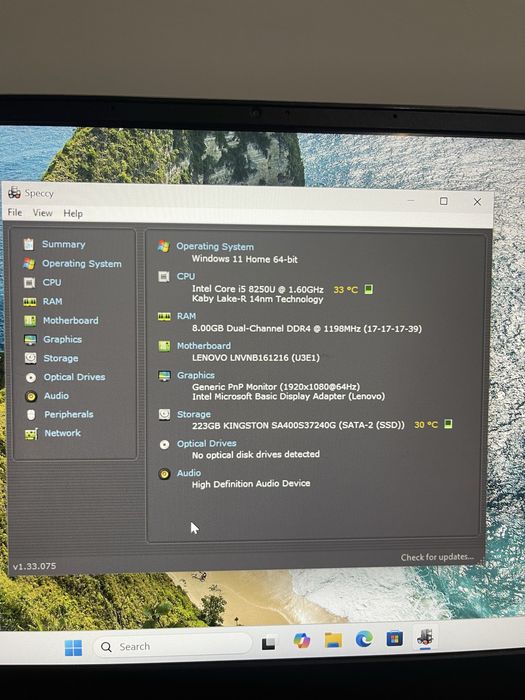Click the storage temperature status icon
525x700 pixels.
point(448,424)
